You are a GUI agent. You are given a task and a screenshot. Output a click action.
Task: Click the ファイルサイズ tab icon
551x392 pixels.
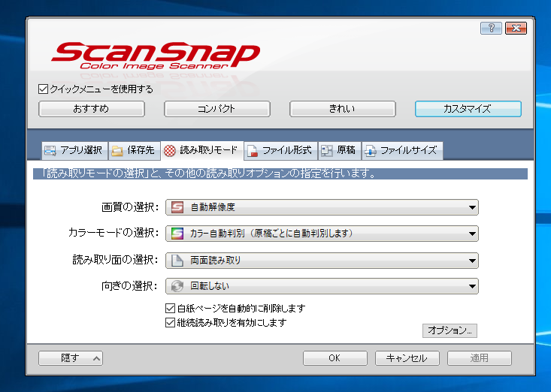(x=371, y=151)
